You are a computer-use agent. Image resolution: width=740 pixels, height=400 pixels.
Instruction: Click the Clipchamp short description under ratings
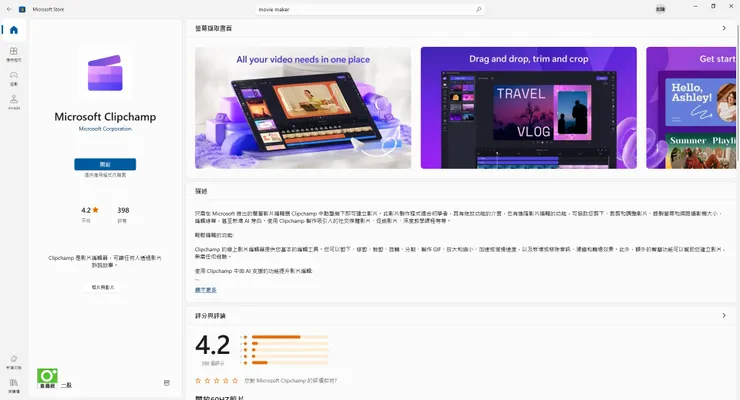click(105, 261)
